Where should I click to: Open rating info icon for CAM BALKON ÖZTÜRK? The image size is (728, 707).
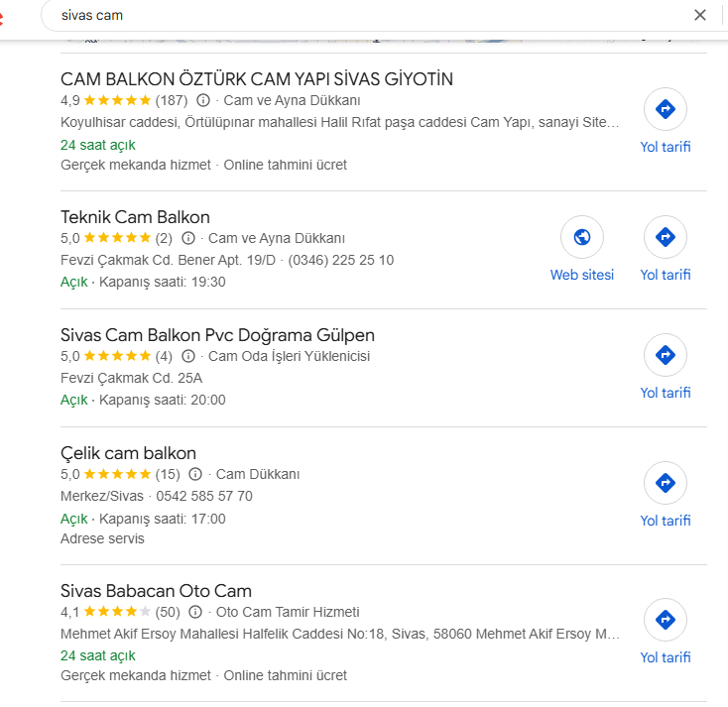[x=203, y=100]
